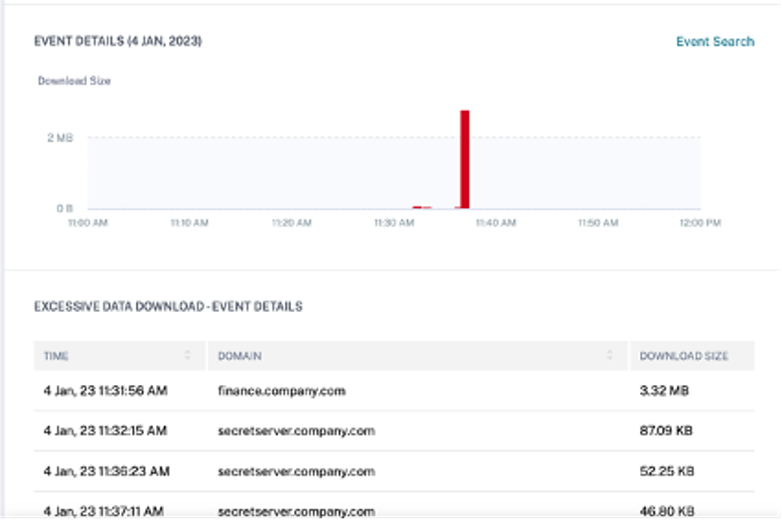The width and height of the screenshot is (782, 520).
Task: Click the 87.09 KB download size cell
Action: [x=667, y=431]
